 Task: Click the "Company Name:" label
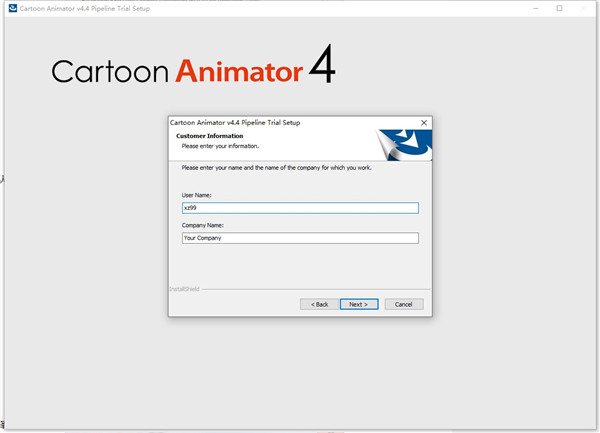tap(203, 225)
